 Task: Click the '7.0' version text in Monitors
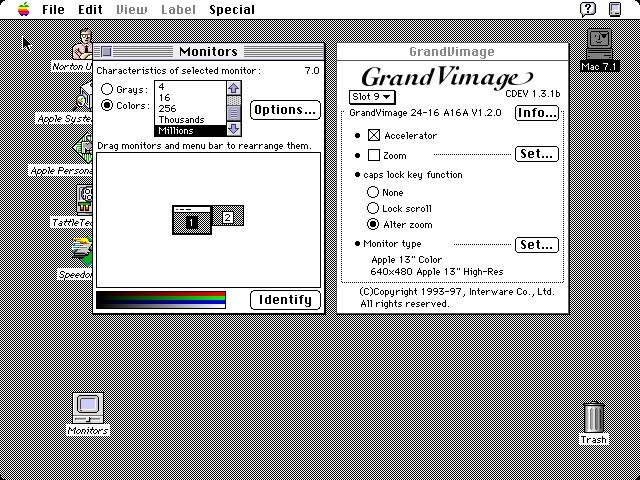pyautogui.click(x=312, y=71)
